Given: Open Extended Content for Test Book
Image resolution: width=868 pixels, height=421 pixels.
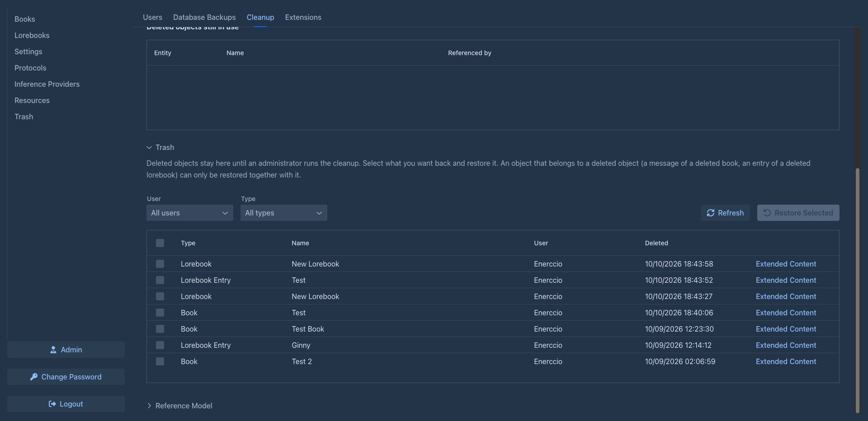Looking at the screenshot, I should click(786, 329).
